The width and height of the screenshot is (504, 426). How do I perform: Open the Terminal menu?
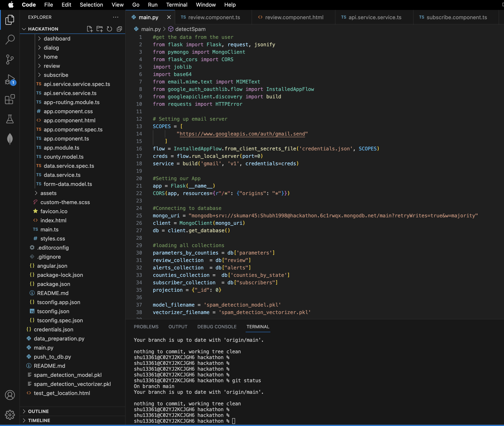point(177,5)
